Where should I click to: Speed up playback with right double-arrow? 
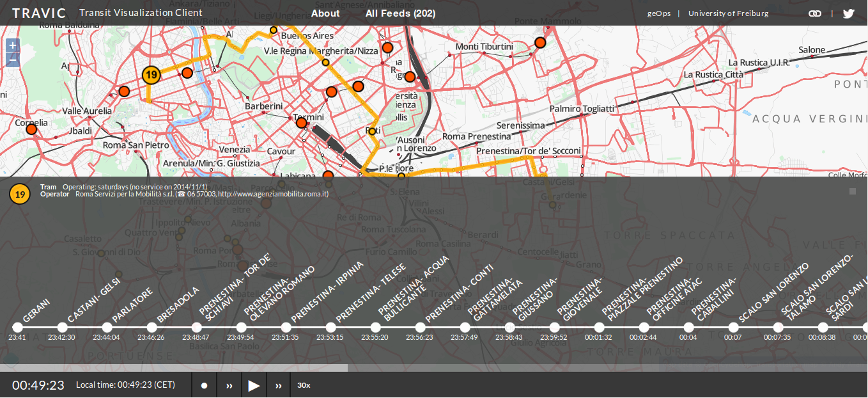point(279,385)
